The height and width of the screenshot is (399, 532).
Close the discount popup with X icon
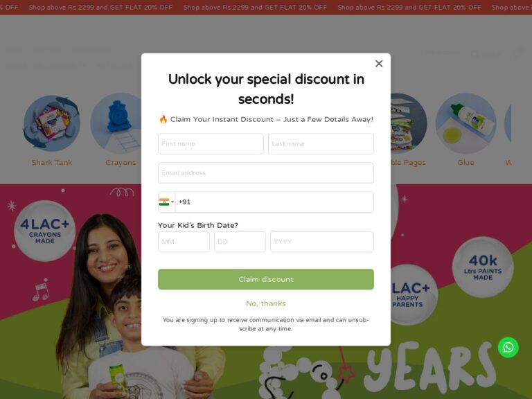point(379,64)
